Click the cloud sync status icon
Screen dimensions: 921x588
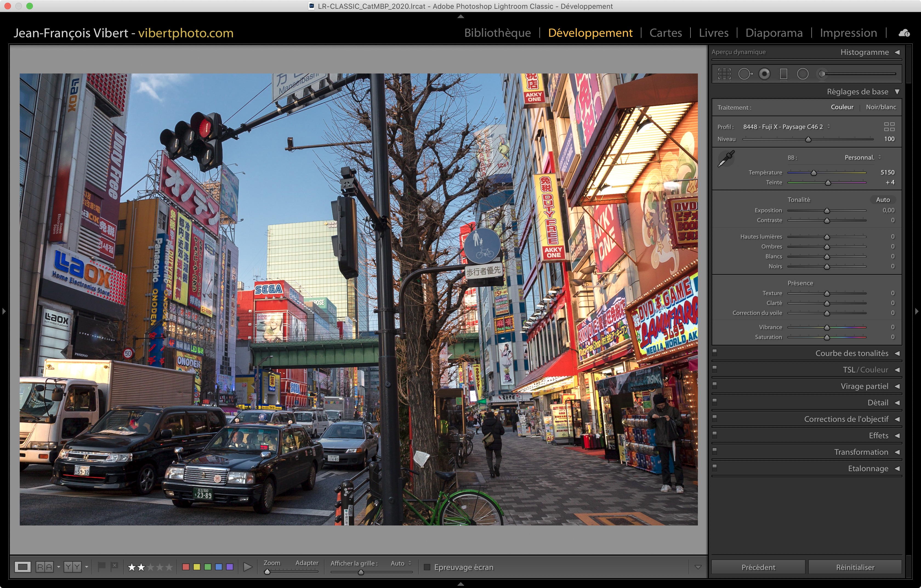coord(904,33)
